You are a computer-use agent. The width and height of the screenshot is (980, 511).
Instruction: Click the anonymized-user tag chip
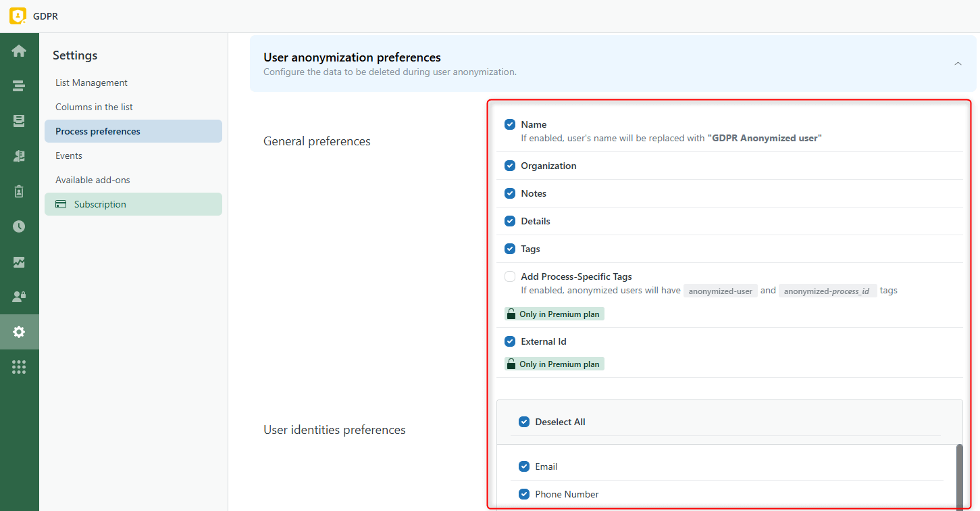click(721, 291)
